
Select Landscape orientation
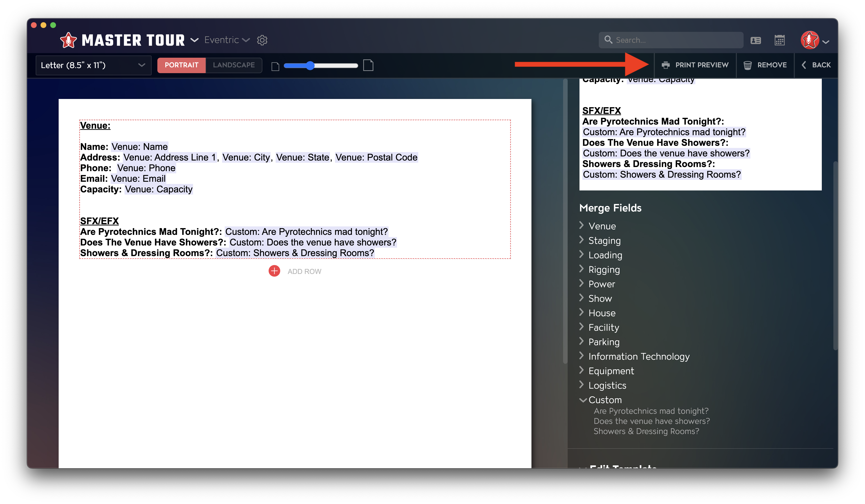pos(234,65)
